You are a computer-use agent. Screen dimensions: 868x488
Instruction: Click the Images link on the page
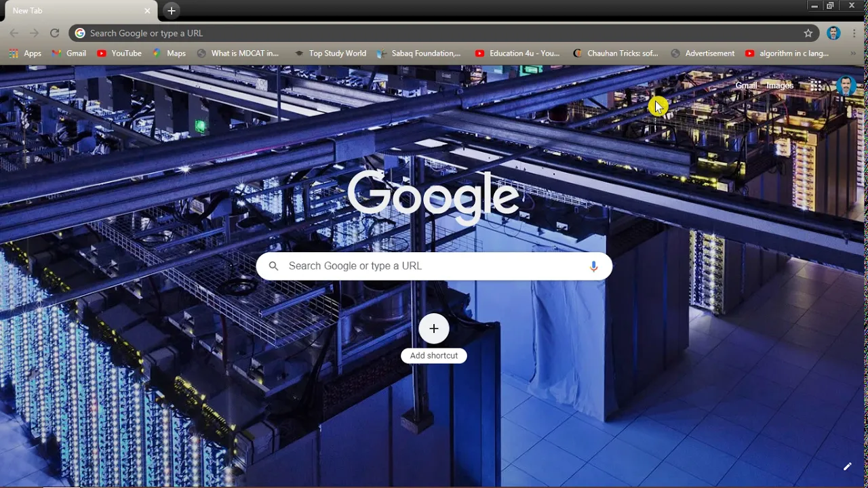pos(780,85)
